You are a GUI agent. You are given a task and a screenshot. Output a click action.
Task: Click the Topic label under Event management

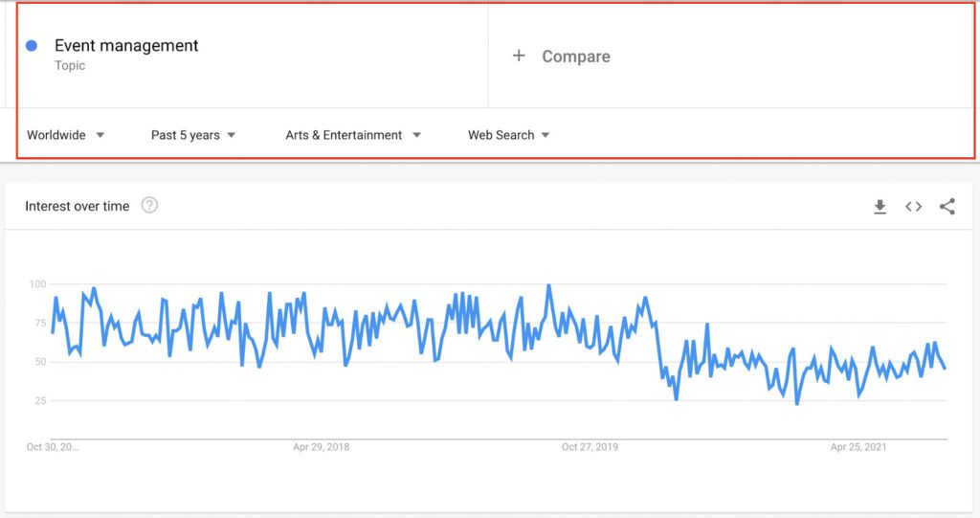(69, 66)
